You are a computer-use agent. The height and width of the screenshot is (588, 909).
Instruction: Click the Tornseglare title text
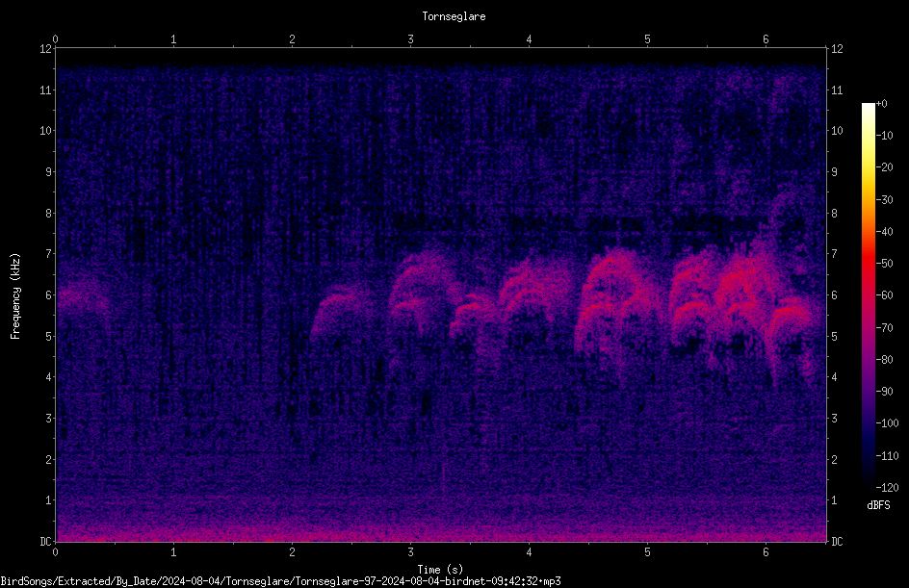click(454, 16)
